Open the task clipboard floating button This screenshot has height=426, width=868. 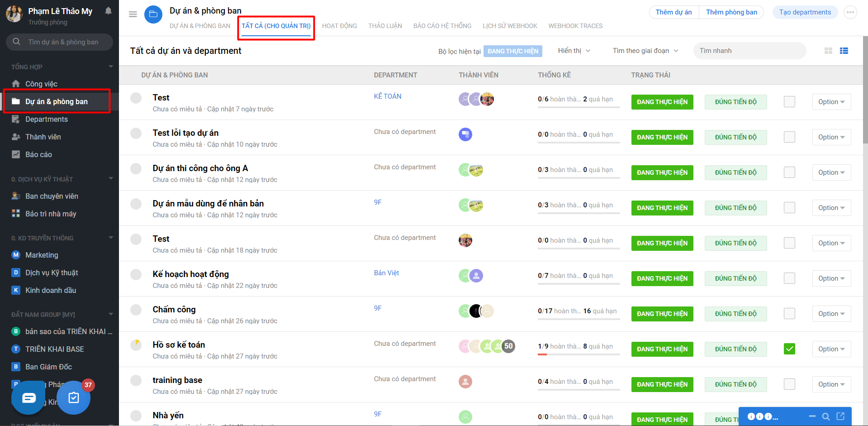(x=74, y=398)
